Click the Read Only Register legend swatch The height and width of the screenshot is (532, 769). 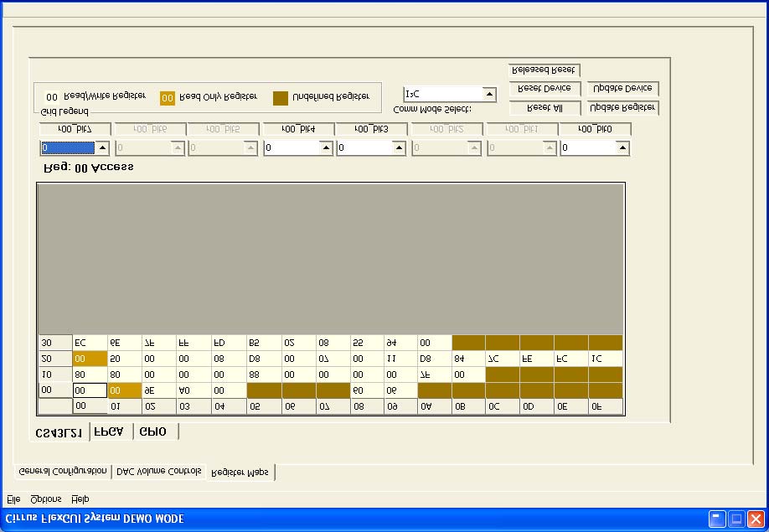point(166,97)
